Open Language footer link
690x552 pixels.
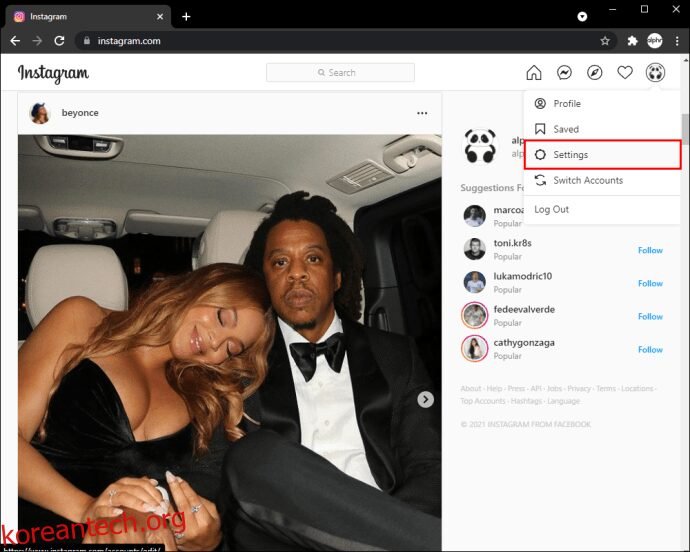click(564, 401)
